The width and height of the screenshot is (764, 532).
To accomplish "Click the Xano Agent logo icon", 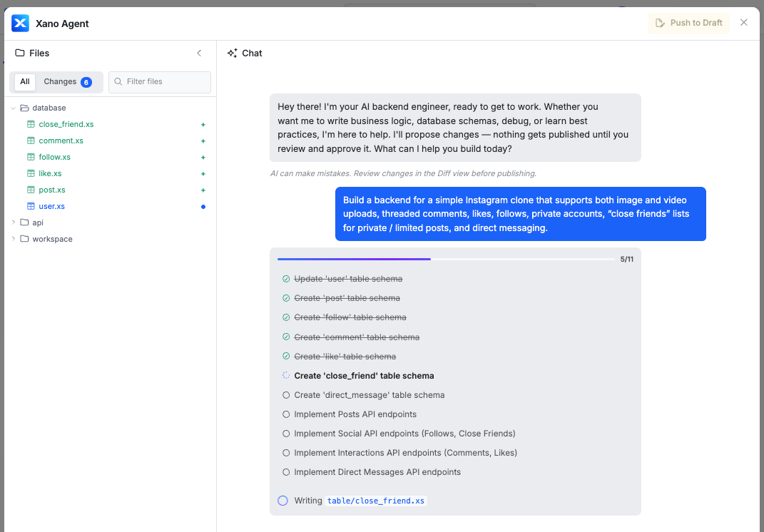I will pos(21,23).
